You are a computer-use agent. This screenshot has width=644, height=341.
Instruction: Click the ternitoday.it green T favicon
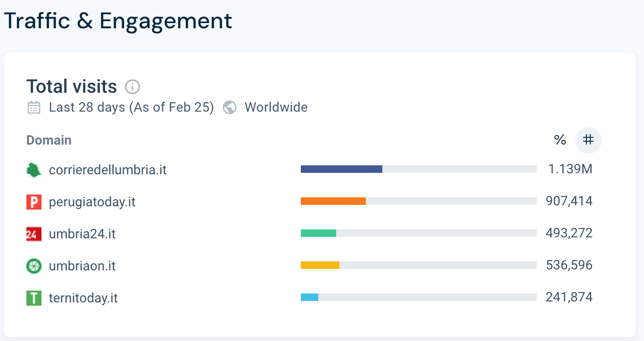(34, 298)
